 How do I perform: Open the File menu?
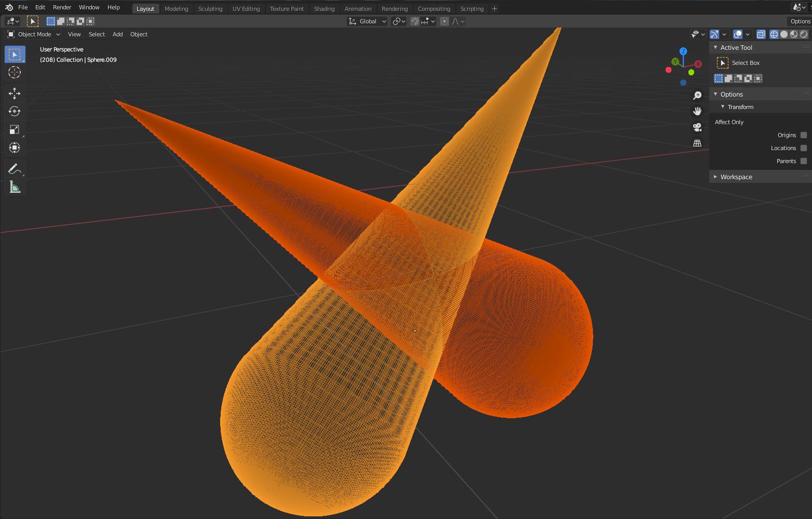pos(23,7)
